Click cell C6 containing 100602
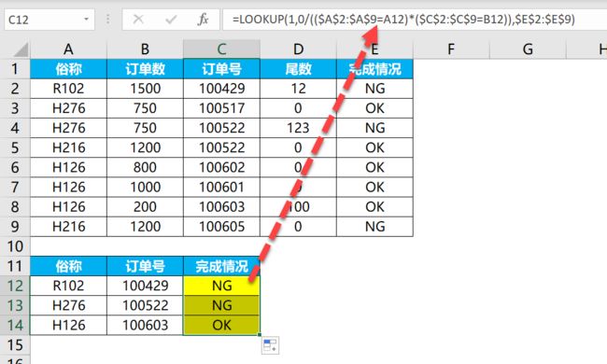This screenshot has width=607, height=364. tap(221, 167)
